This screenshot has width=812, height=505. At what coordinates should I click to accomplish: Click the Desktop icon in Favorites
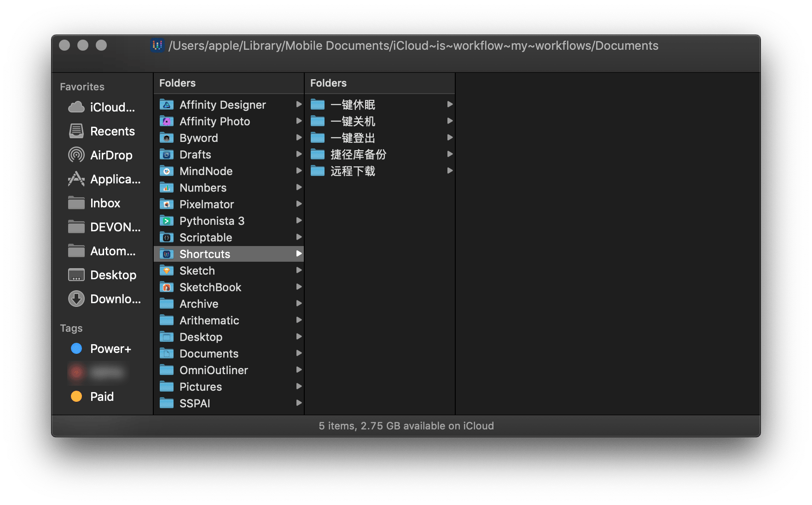pyautogui.click(x=76, y=275)
